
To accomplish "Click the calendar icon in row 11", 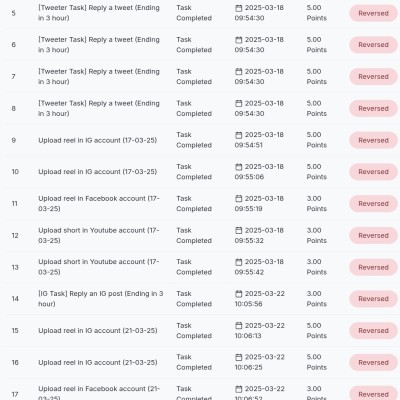I will (239, 199).
